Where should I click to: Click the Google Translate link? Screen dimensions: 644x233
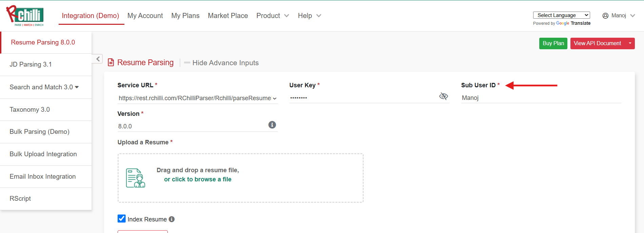click(x=573, y=23)
